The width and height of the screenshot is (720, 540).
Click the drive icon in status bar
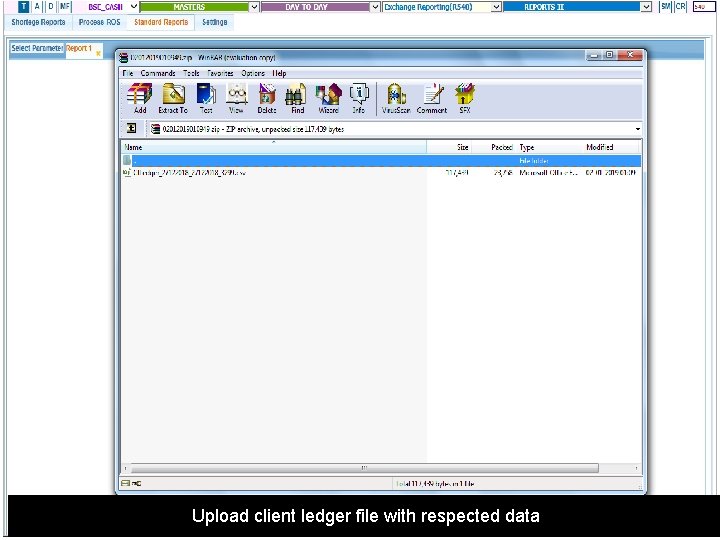pos(125,483)
